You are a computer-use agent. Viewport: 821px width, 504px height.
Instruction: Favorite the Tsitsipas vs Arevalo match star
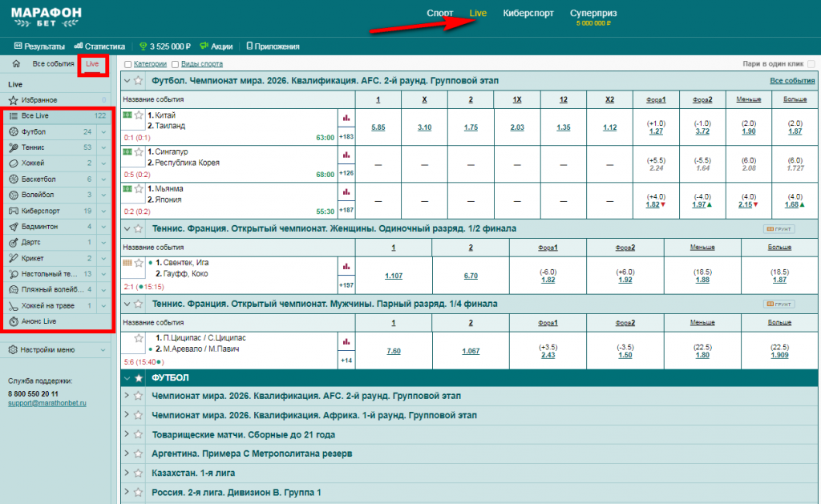click(139, 338)
